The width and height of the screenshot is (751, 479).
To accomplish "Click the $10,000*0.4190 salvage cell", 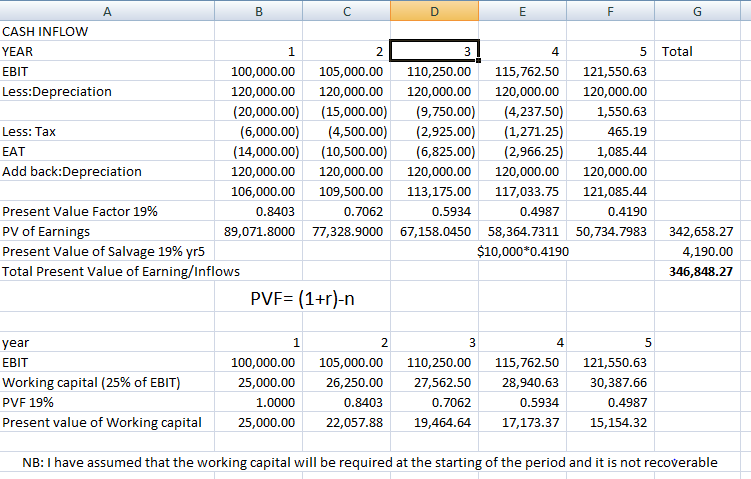I will pos(524,251).
